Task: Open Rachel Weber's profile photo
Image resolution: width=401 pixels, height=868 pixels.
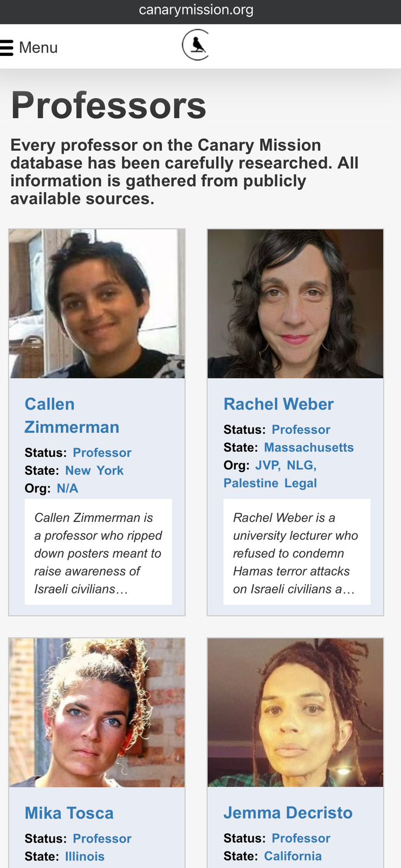Action: tap(295, 304)
